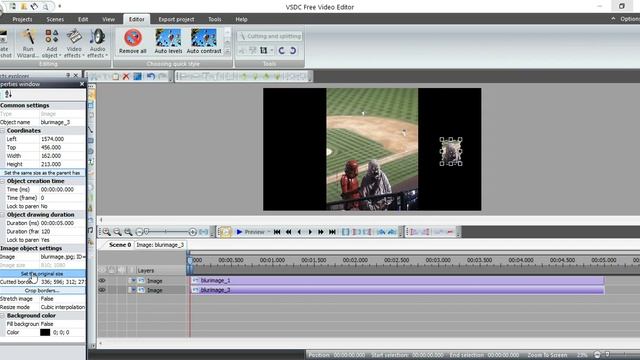Switch to the Scene 0 timeline tab

[x=120, y=245]
